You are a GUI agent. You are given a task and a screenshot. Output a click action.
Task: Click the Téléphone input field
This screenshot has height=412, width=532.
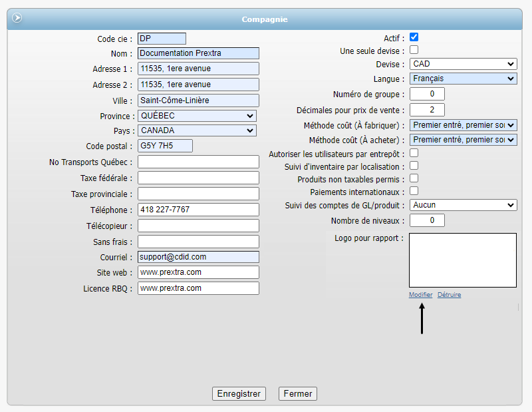pyautogui.click(x=198, y=210)
